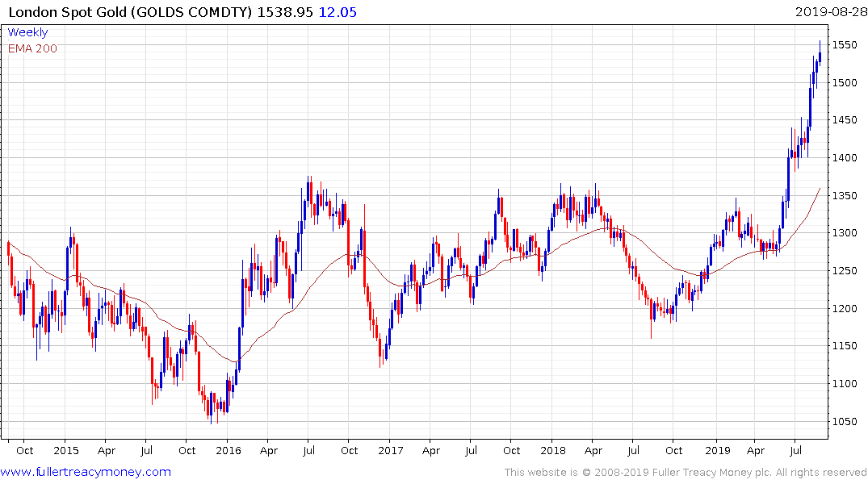Click the 2016 year axis label

coord(229,450)
